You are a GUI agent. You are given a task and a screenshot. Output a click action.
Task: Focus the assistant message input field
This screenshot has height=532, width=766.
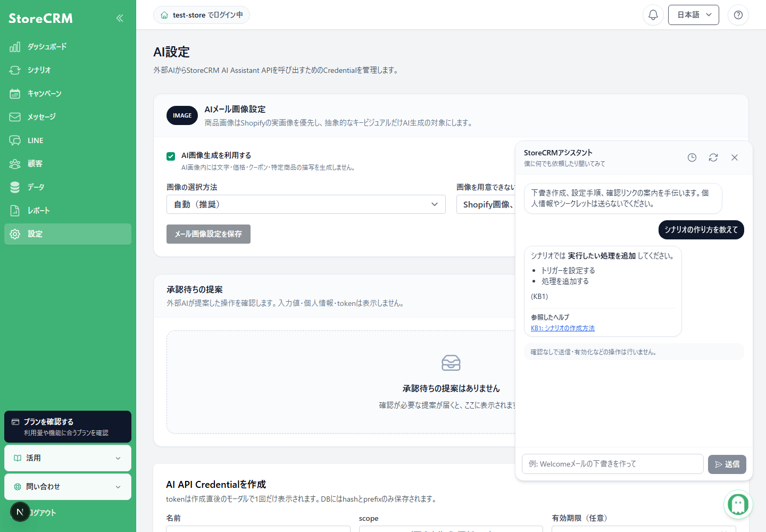coord(613,464)
